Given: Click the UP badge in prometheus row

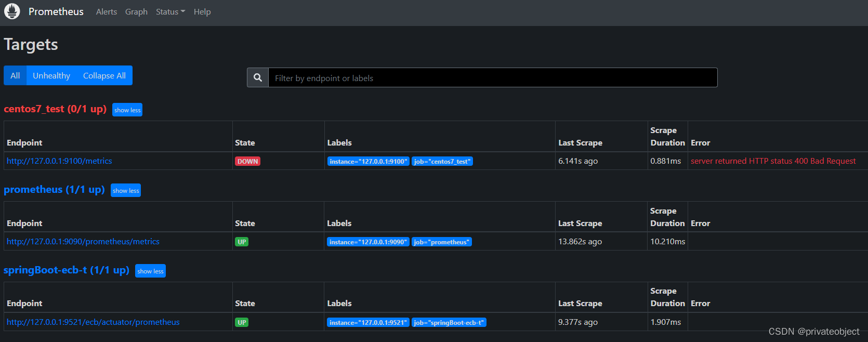Looking at the screenshot, I should [242, 242].
